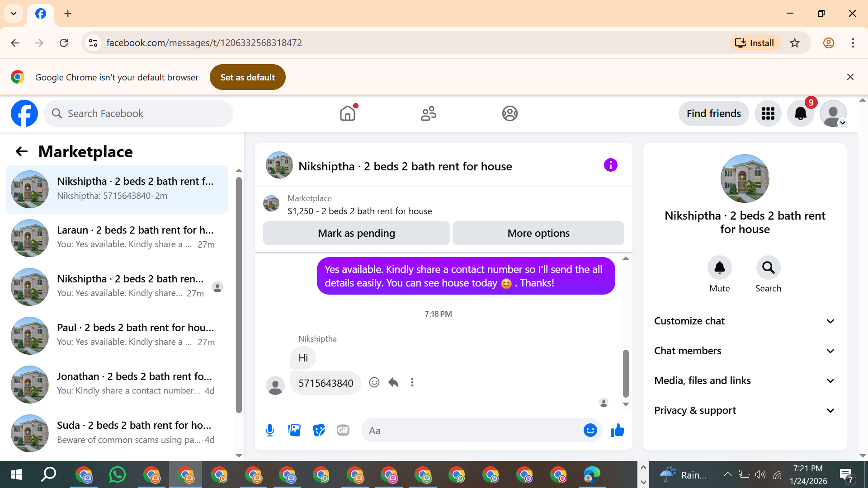Reply to the 5715643840 message

click(x=393, y=383)
